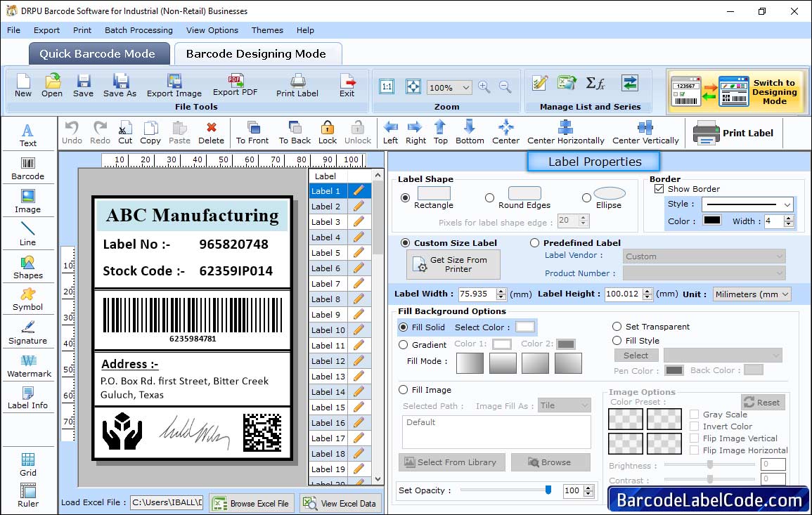Select Round Edges label shape

(489, 197)
